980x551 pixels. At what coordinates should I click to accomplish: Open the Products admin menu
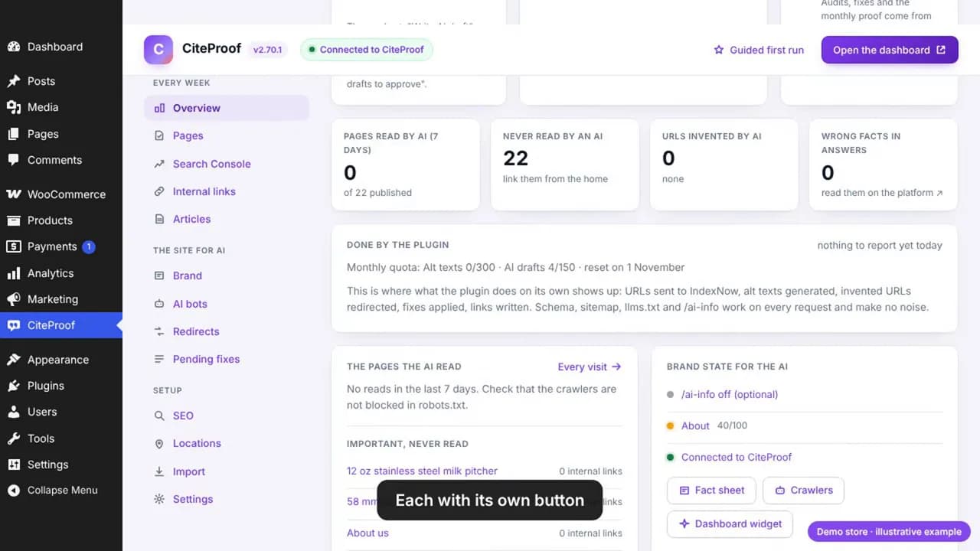click(x=61, y=220)
